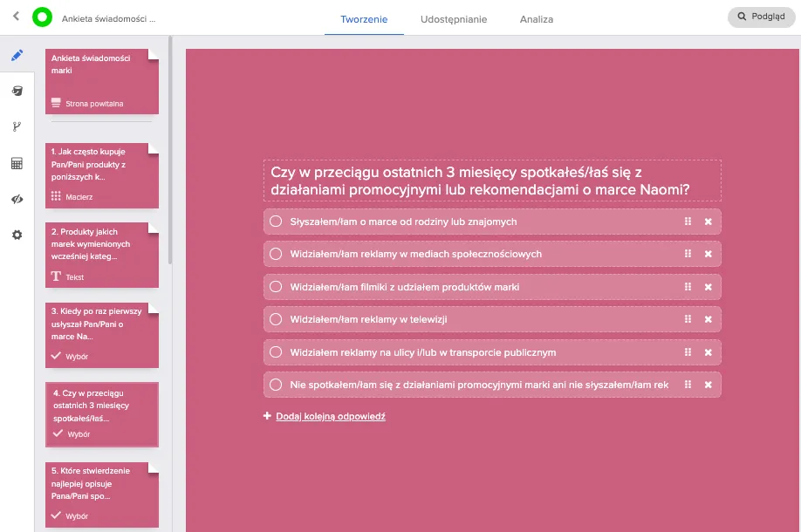Open question 4 'Czy w przeciągu ostatnich' card
This screenshot has width=801, height=532.
pyautogui.click(x=102, y=414)
